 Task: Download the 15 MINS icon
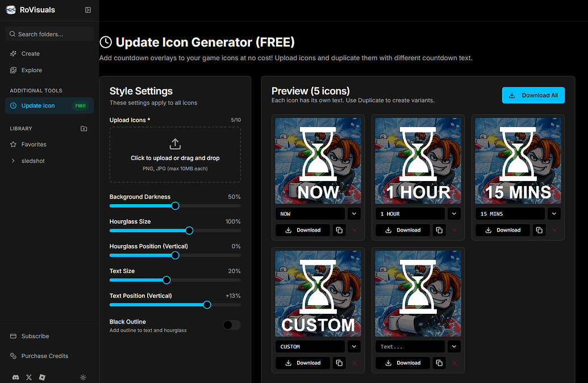point(503,230)
